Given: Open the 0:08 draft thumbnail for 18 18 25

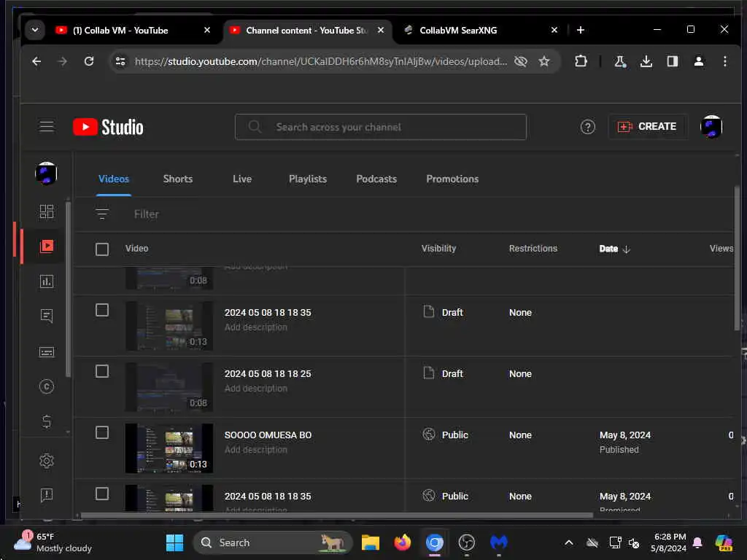Looking at the screenshot, I should click(x=169, y=386).
